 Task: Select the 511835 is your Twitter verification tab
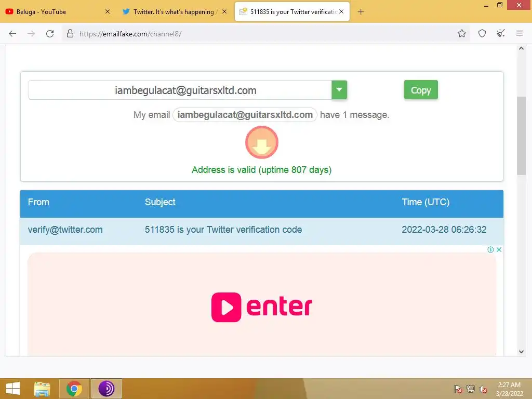[x=292, y=11]
